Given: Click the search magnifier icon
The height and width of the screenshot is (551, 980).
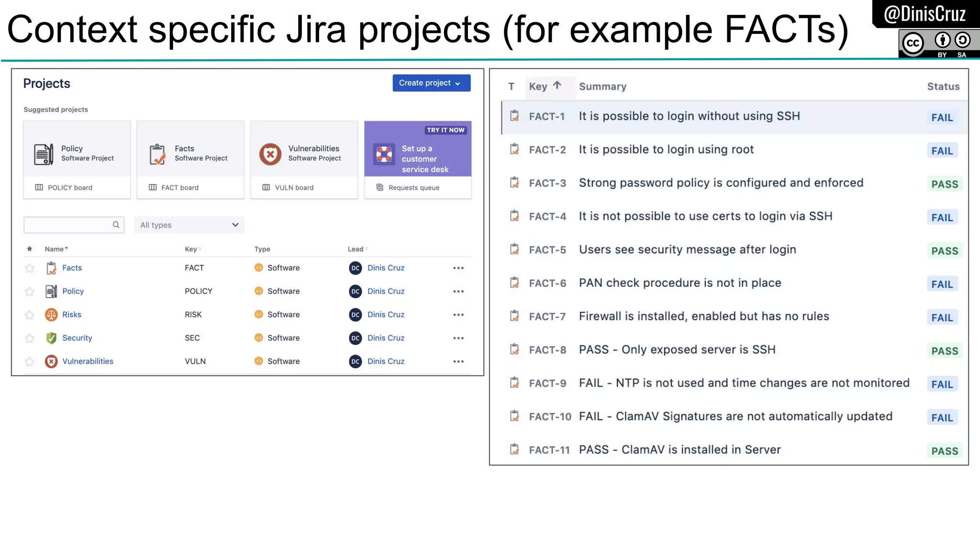Looking at the screenshot, I should 116,225.
